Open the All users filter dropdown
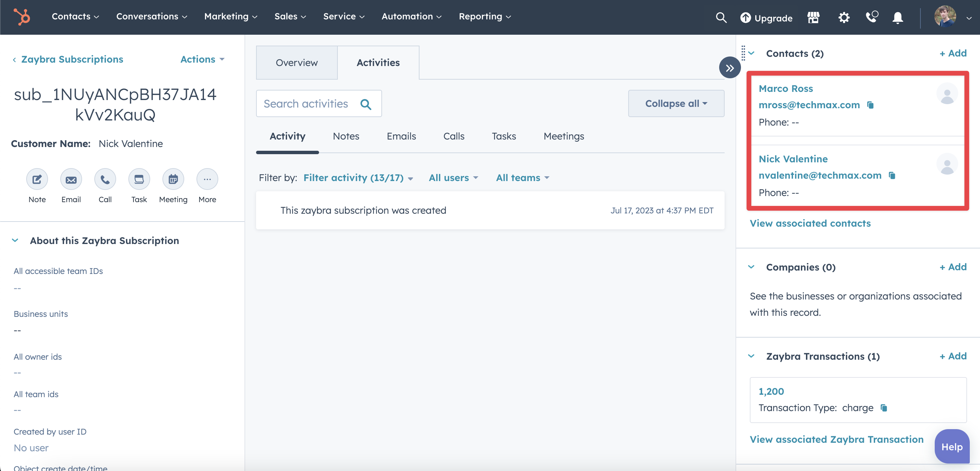The height and width of the screenshot is (471, 980). pos(453,178)
